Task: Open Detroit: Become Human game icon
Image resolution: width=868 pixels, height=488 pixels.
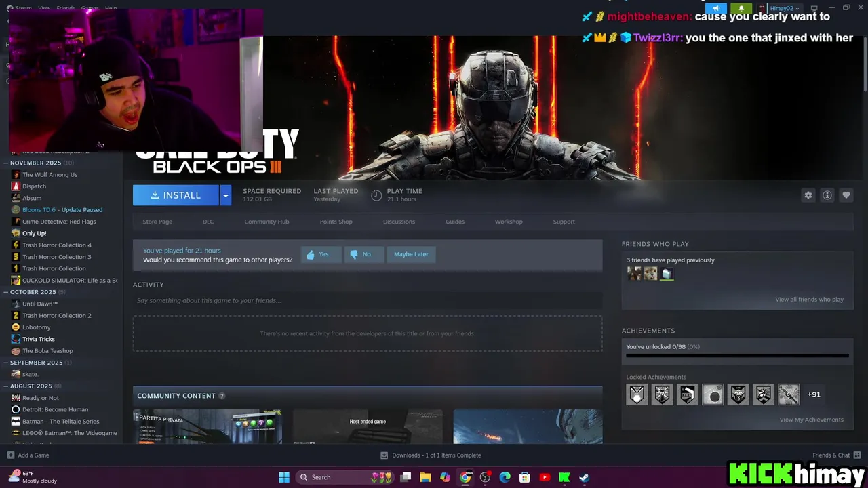Action: (x=16, y=409)
